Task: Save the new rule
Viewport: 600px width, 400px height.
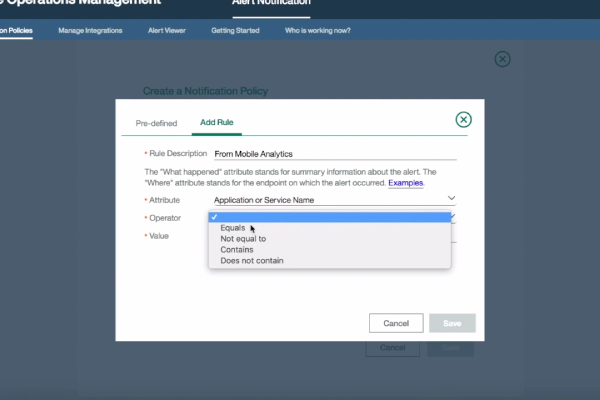Action: (452, 323)
